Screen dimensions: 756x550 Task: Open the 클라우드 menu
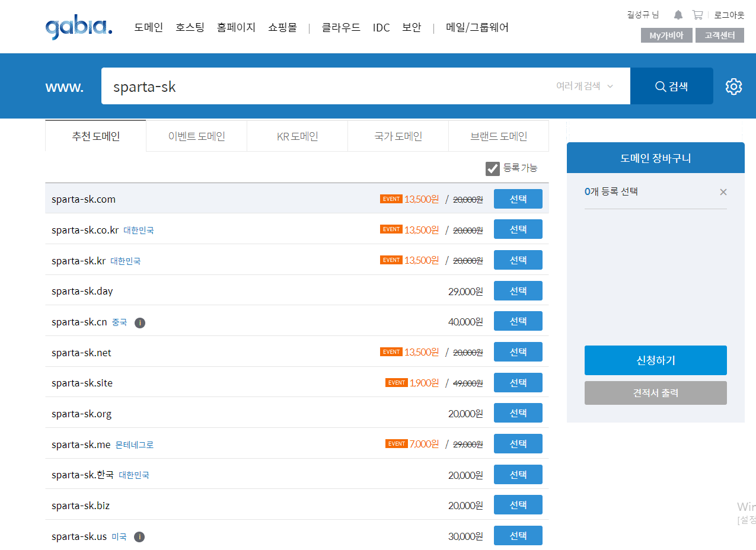pyautogui.click(x=341, y=27)
